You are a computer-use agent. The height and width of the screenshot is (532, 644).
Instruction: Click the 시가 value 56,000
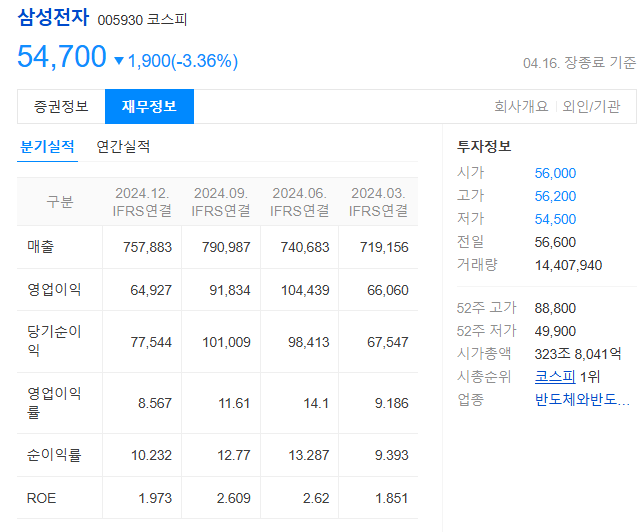click(x=555, y=173)
